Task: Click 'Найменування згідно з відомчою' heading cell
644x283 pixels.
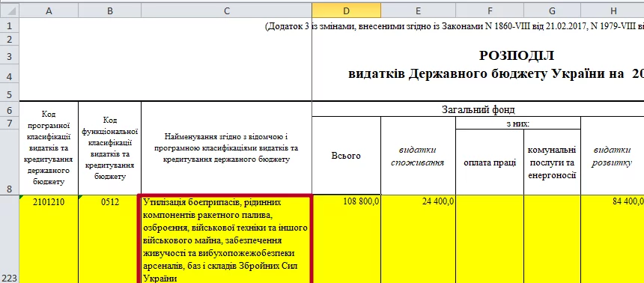Action: pos(226,148)
